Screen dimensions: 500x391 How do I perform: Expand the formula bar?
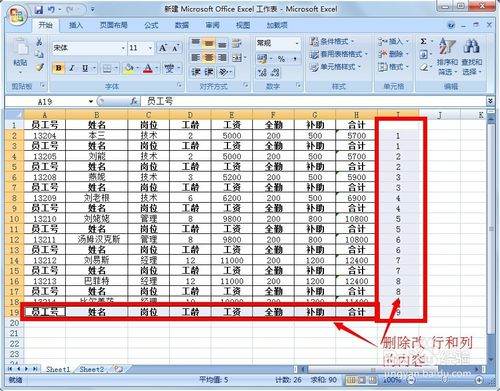click(490, 101)
